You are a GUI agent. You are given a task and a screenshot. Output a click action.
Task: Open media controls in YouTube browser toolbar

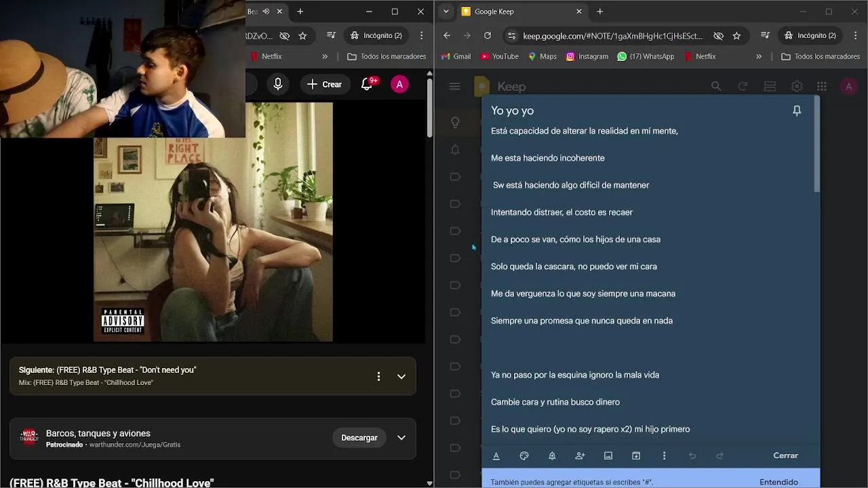tap(331, 35)
